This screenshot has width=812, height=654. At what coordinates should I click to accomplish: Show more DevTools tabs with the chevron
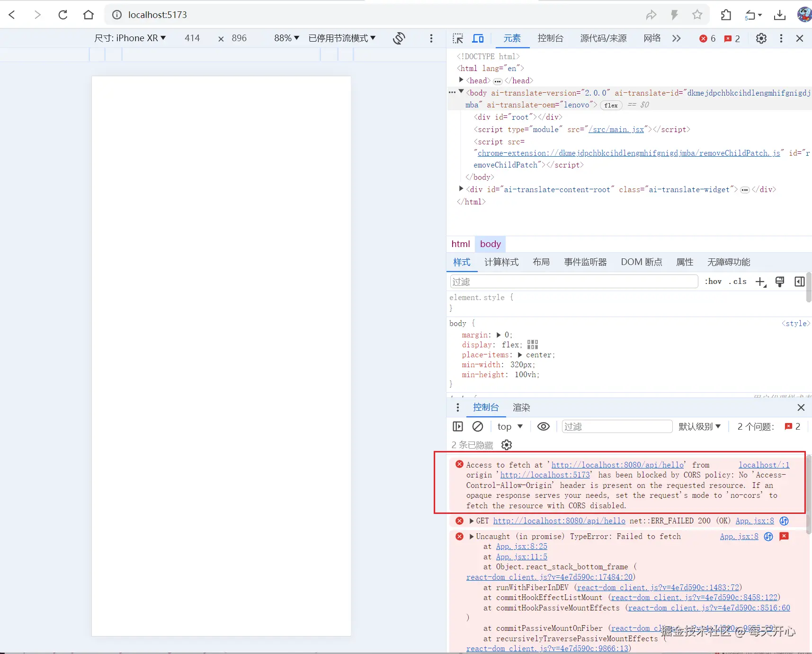click(676, 38)
